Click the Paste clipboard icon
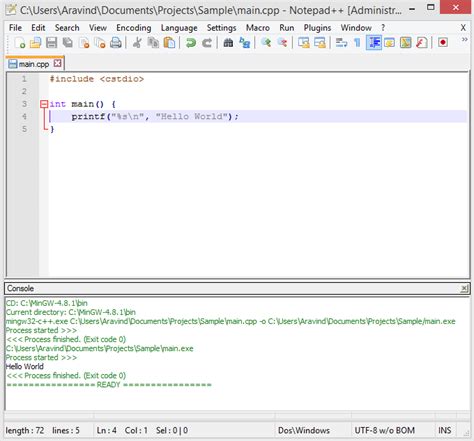The width and height of the screenshot is (474, 441). pyautogui.click(x=169, y=43)
